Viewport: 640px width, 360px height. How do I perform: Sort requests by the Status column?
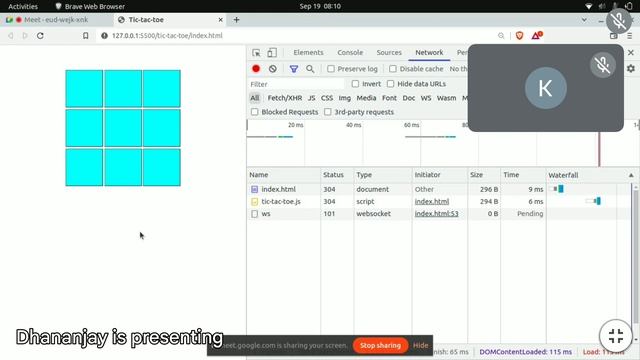[x=337, y=175]
